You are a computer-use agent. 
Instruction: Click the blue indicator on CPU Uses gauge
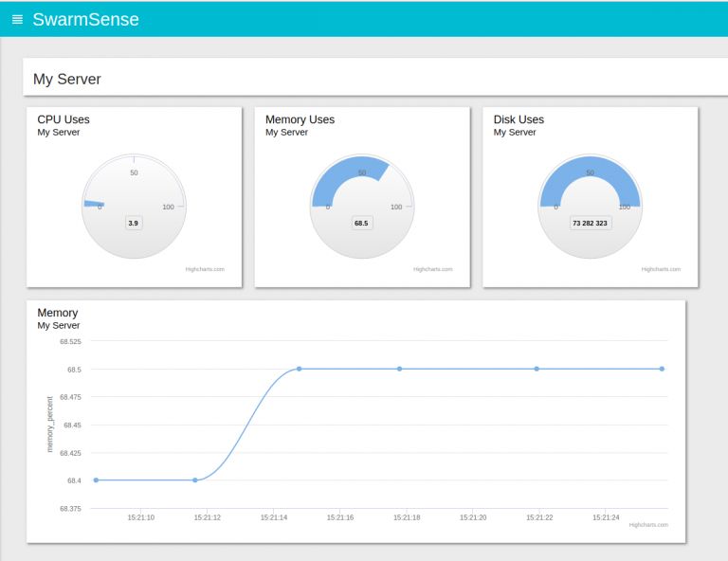point(93,204)
